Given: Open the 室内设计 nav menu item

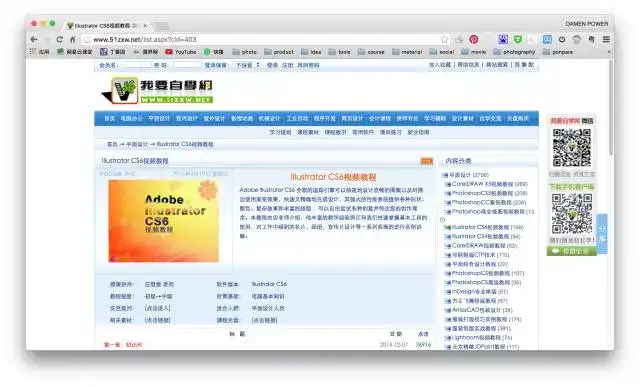Looking at the screenshot, I should 187,118.
